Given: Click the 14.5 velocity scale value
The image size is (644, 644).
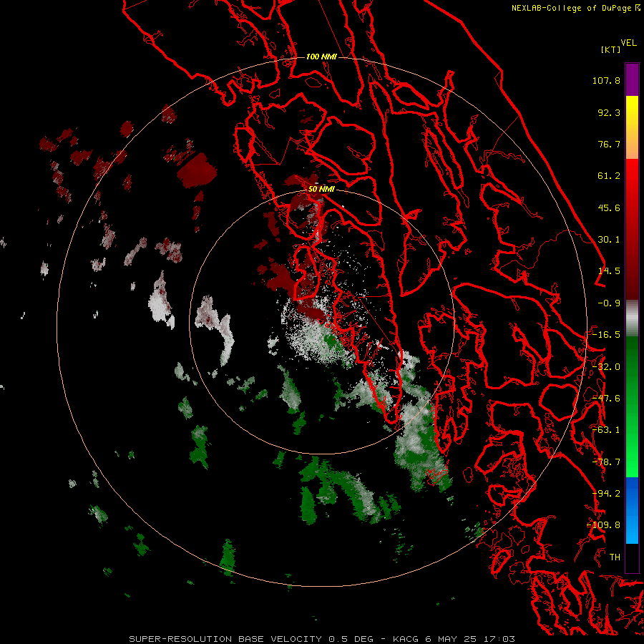Looking at the screenshot, I should 609,271.
